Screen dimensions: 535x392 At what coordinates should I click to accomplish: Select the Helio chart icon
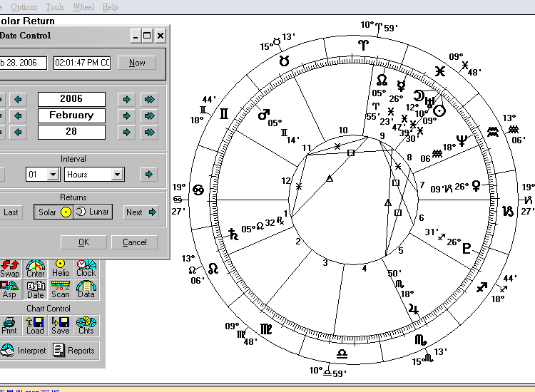(61, 269)
